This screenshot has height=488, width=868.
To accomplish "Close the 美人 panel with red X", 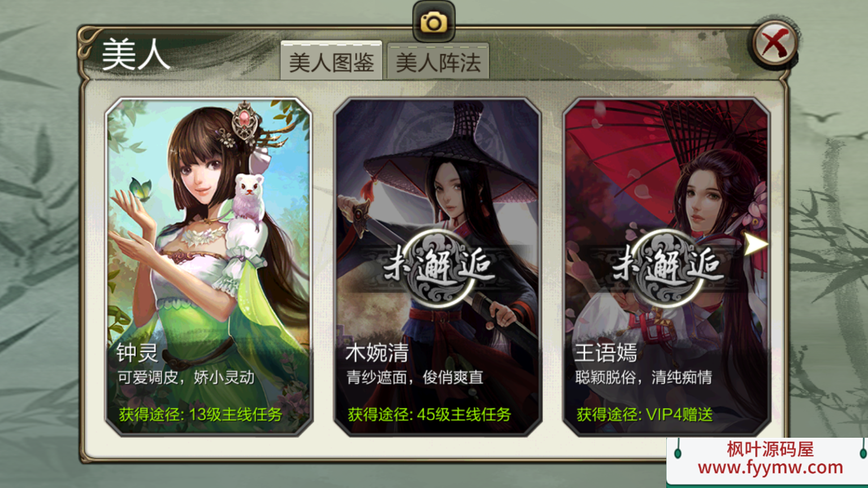I will [775, 43].
